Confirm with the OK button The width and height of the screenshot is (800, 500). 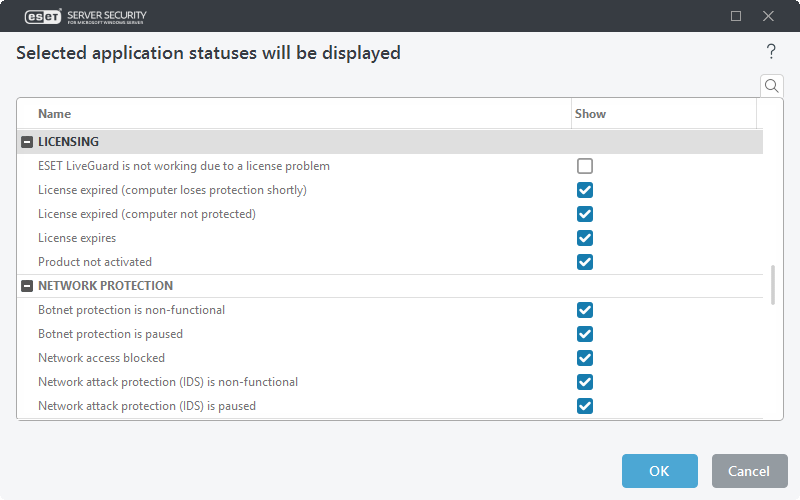[x=659, y=471]
